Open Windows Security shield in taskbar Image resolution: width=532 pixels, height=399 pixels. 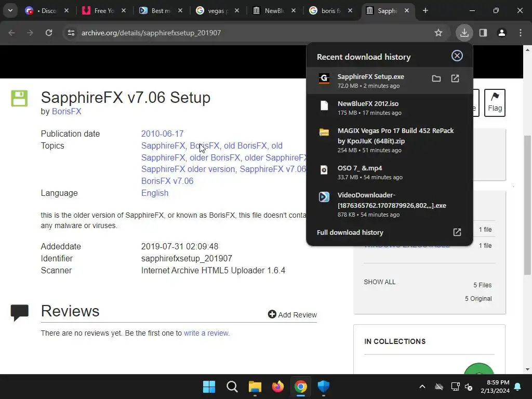[323, 387]
